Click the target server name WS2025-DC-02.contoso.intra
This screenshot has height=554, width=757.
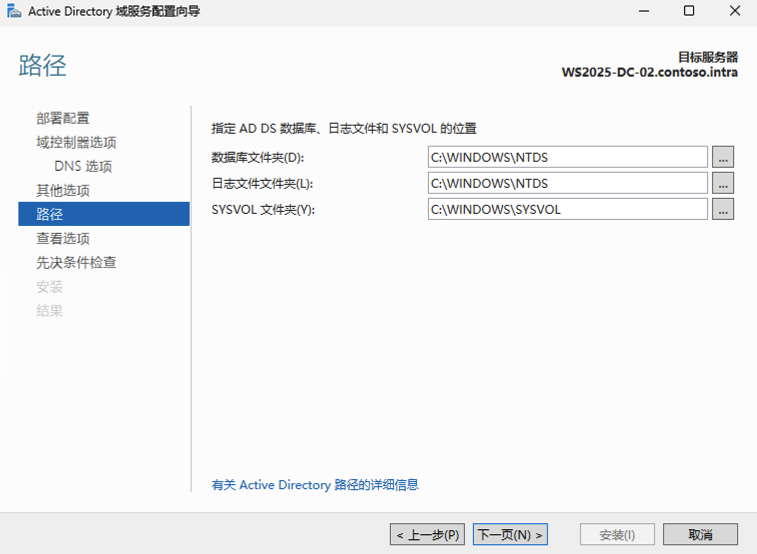(649, 72)
